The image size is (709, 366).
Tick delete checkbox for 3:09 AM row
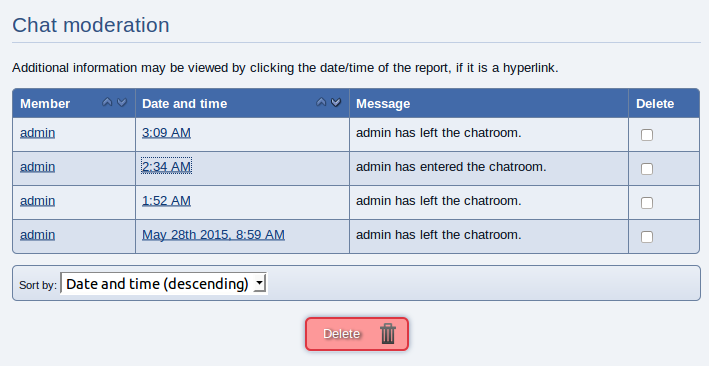(x=647, y=135)
